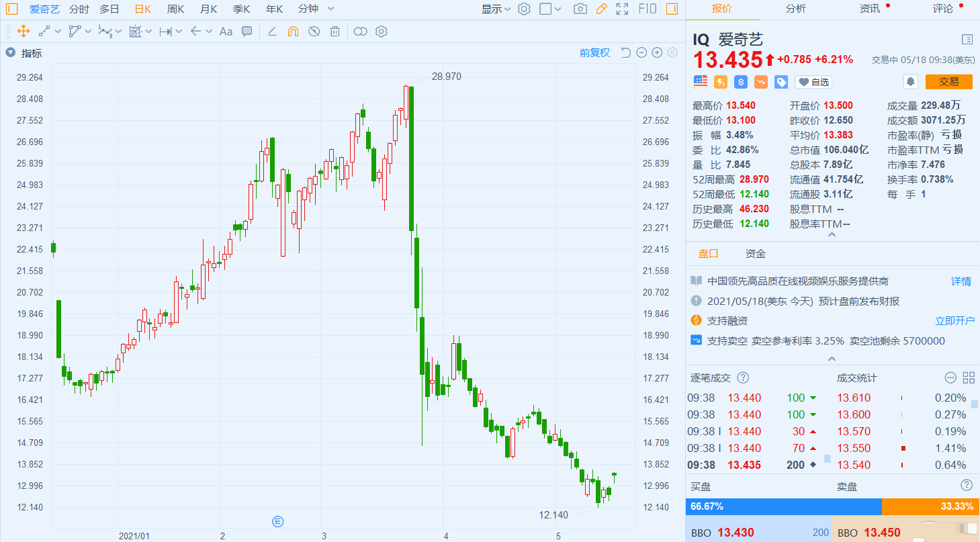Select the comment bubble annotation tool
Viewport: 980px width, 542px height.
[x=247, y=31]
